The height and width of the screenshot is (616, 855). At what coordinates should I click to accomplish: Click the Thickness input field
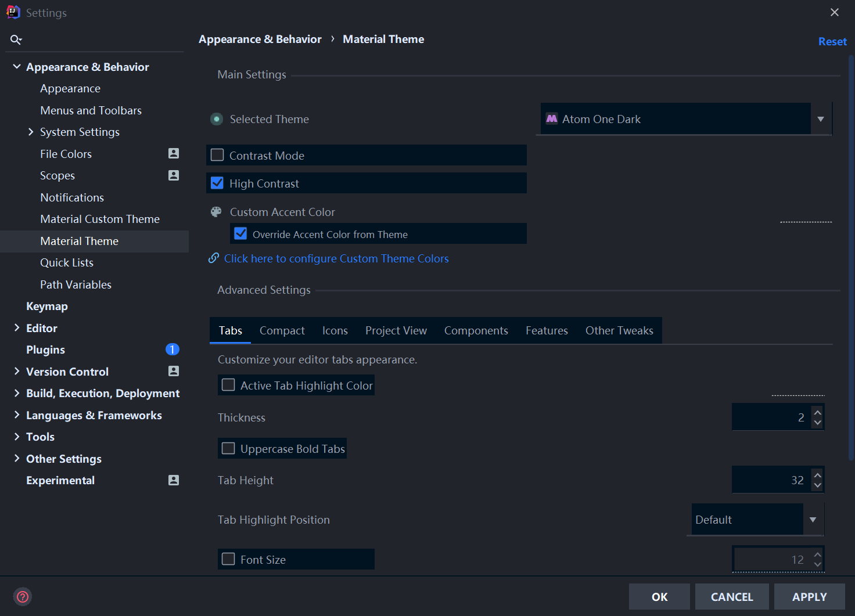click(x=772, y=417)
